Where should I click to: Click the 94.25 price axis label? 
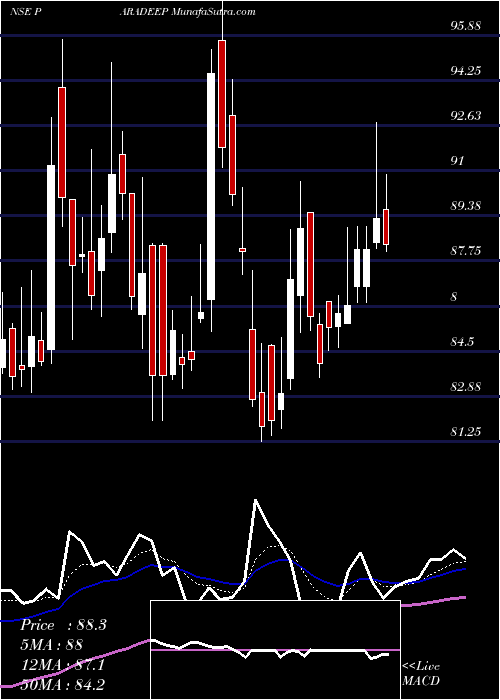tap(466, 71)
